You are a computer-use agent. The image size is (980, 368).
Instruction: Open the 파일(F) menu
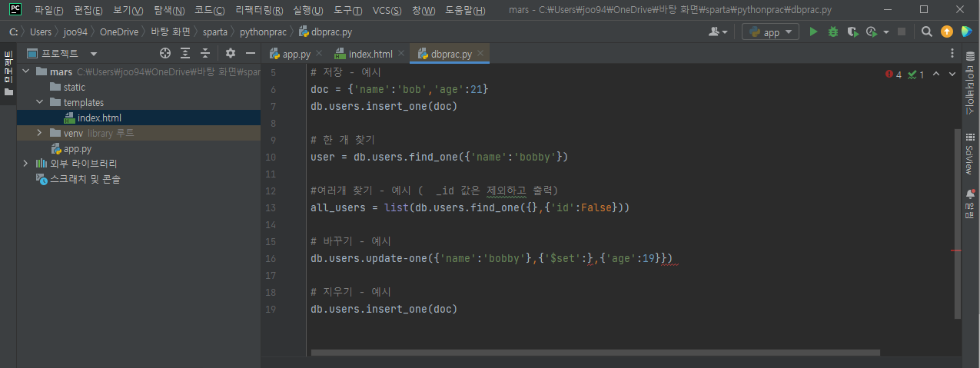click(x=48, y=11)
